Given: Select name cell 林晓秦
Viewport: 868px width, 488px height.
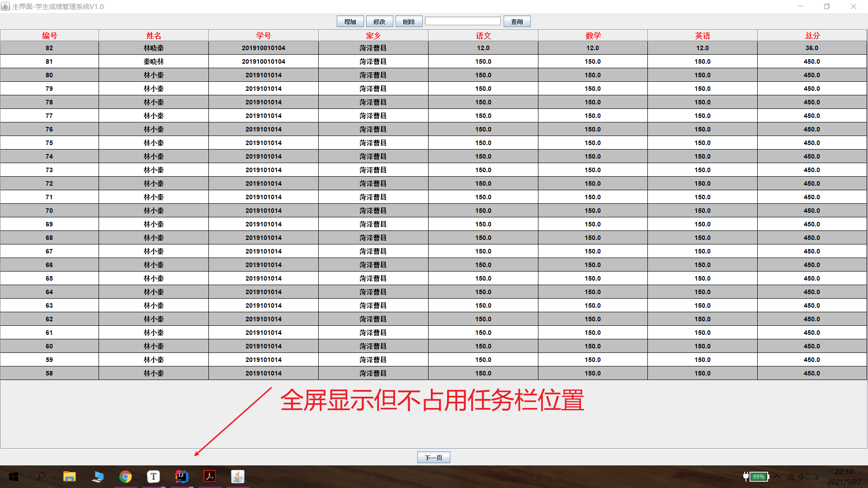Looking at the screenshot, I should coord(154,48).
